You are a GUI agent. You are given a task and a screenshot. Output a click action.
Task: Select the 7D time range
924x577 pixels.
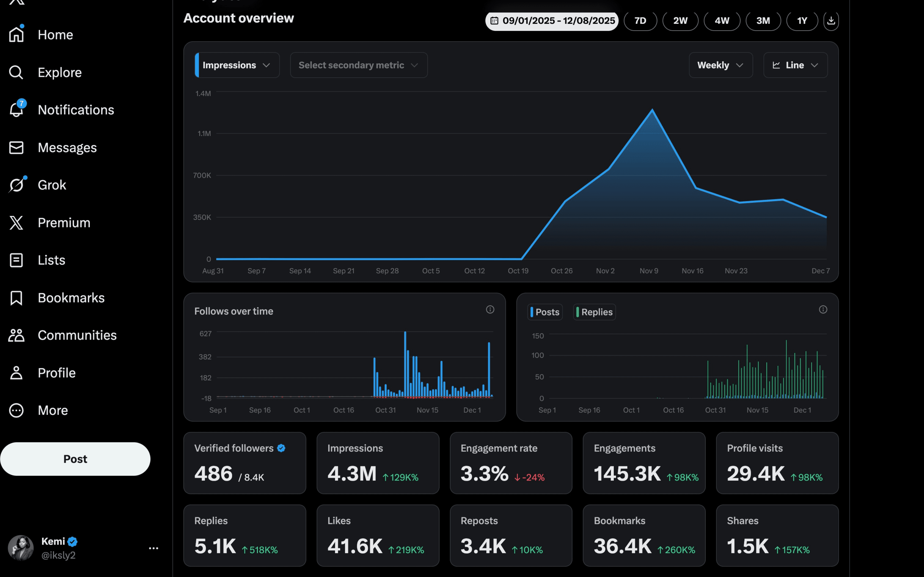[640, 21]
